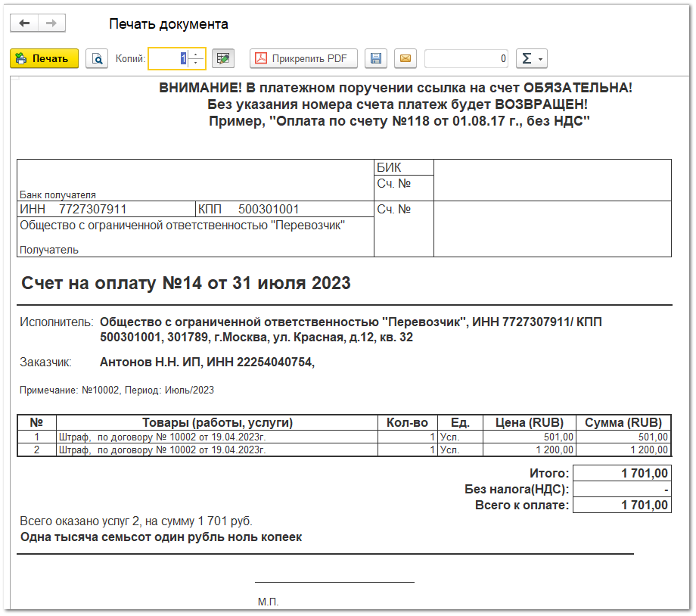This screenshot has width=696, height=616.
Task: Select the invoice title Счет на оплату №14
Action: (186, 283)
